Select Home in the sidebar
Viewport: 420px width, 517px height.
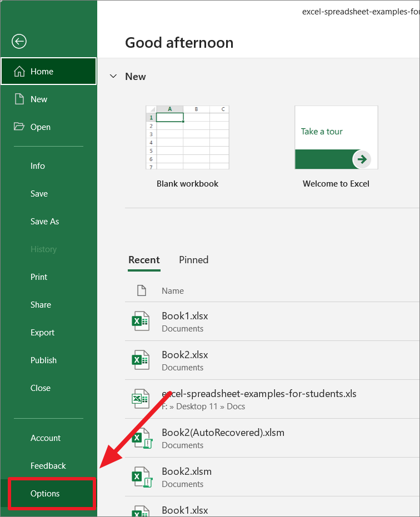pyautogui.click(x=48, y=71)
